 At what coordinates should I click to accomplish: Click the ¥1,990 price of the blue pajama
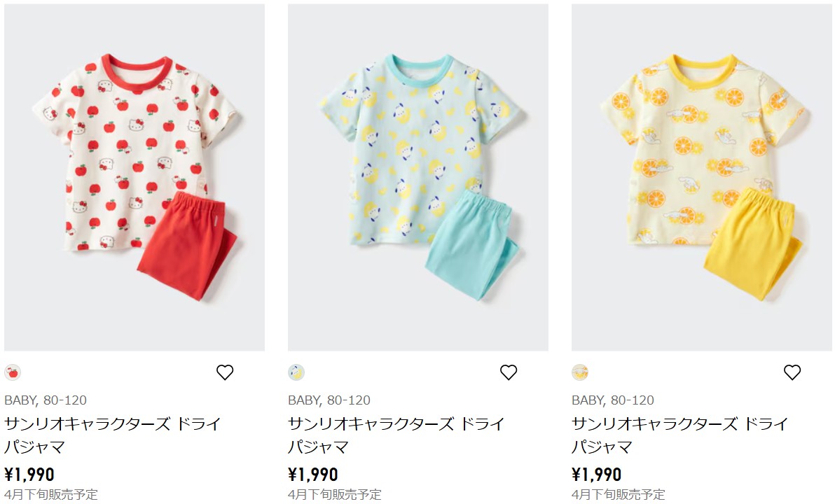pos(313,474)
